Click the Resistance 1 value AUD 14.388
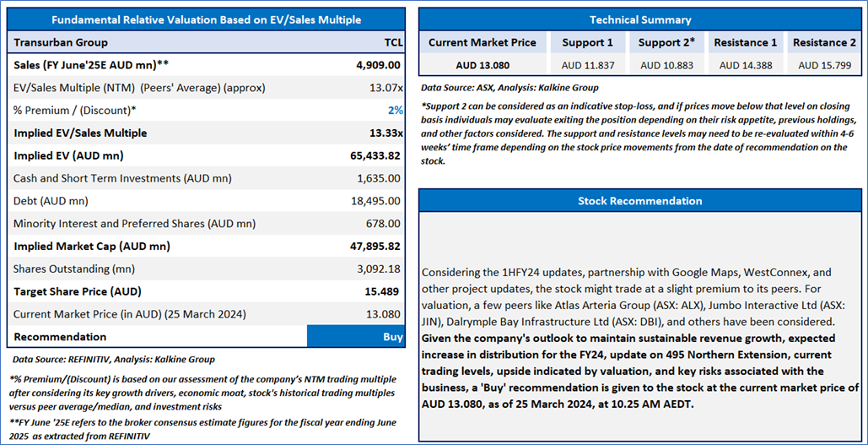Viewport: 868px width, 445px height. click(x=745, y=65)
